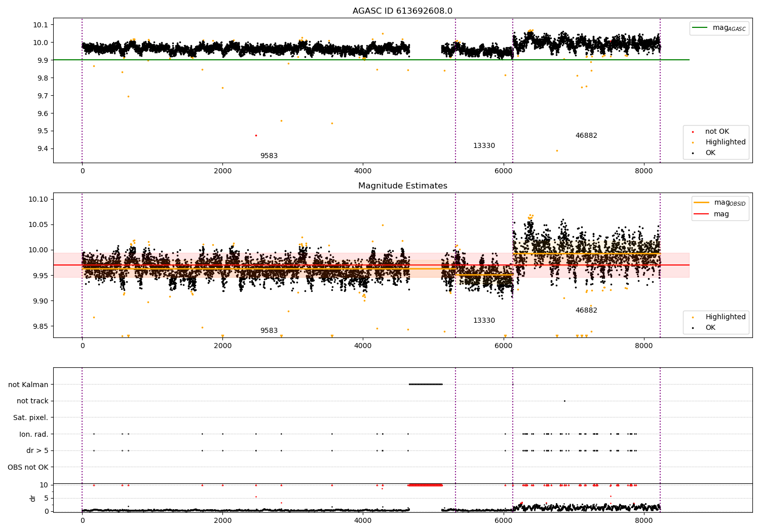The height and width of the screenshot is (532, 760).
Task: Click the '9583' label in the top plot
Action: [269, 156]
